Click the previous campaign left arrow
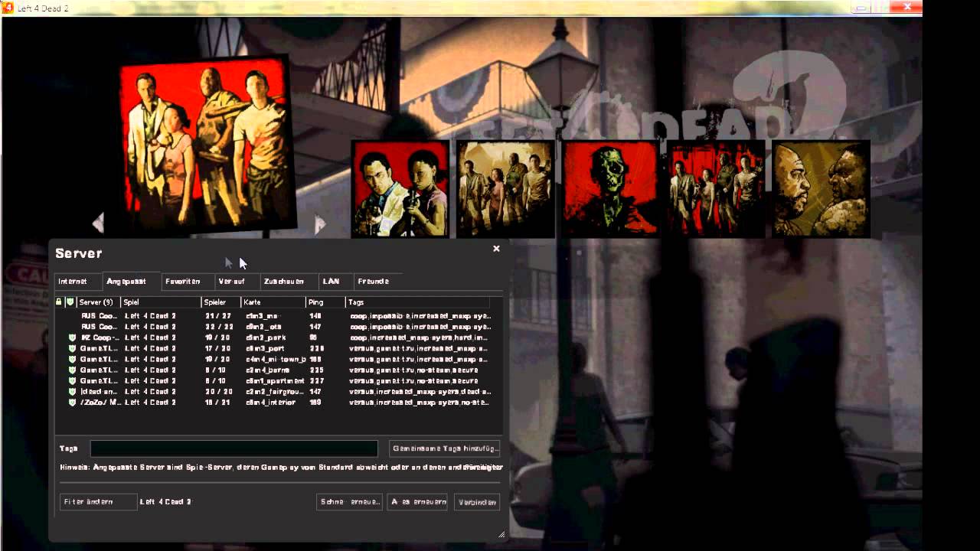This screenshot has width=980, height=551. pyautogui.click(x=97, y=223)
